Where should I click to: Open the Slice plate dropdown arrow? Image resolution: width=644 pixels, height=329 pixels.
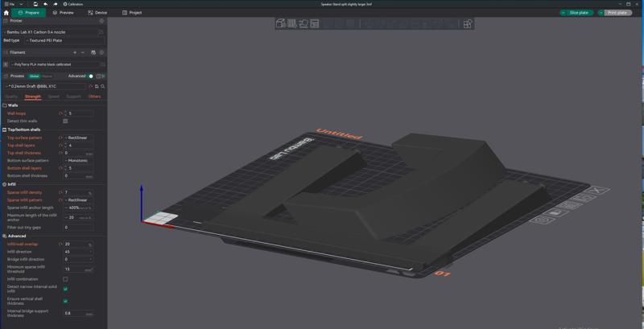coord(563,13)
